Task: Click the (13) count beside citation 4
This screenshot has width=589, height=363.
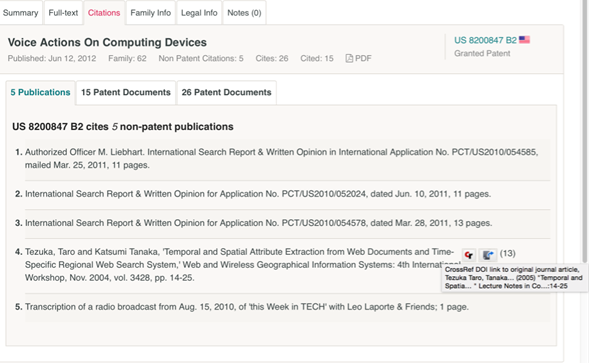Action: point(507,254)
